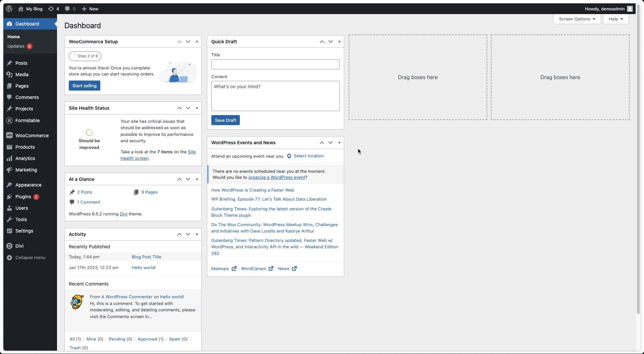Open the Dashboard menu item
Viewport: 644px width, 354px height.
[30, 24]
